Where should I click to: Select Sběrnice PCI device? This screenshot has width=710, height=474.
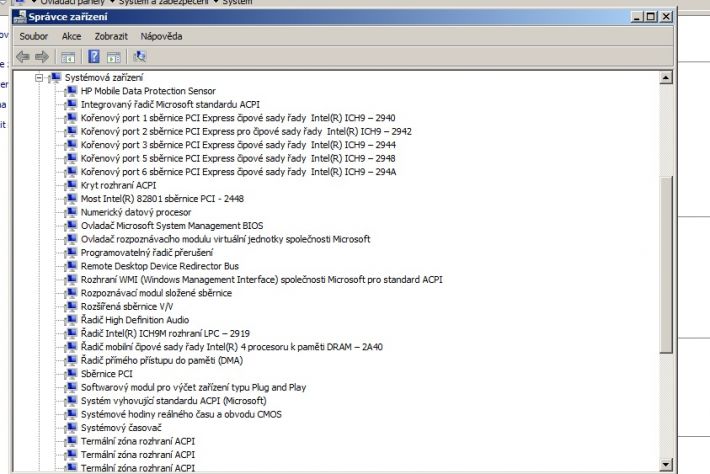click(106, 374)
